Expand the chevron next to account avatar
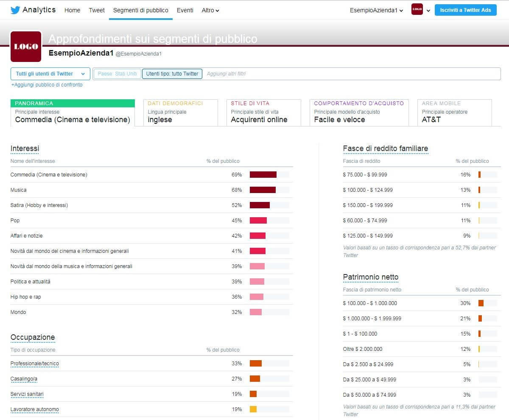Image resolution: width=509 pixels, height=420 pixels. 428,11
